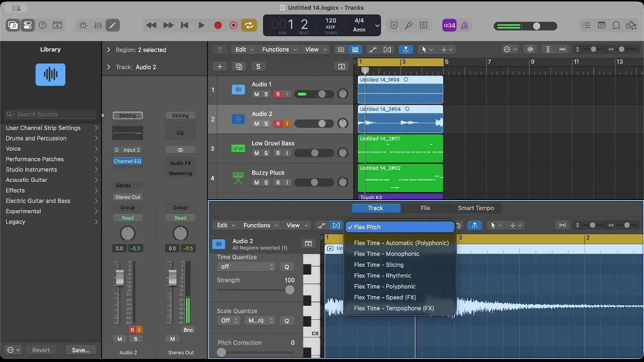The width and height of the screenshot is (644, 362).
Task: Click the Time Quantize Q button
Action: 287,267
